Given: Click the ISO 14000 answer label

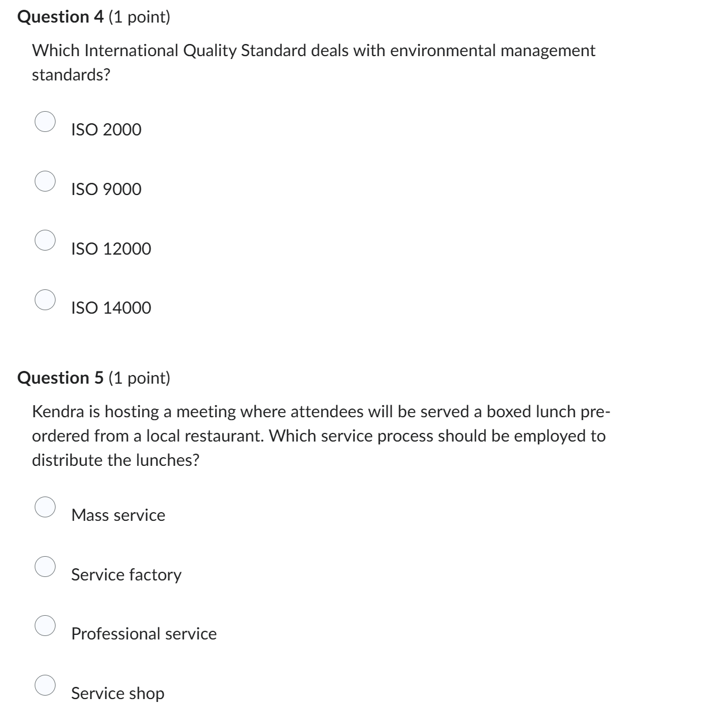Looking at the screenshot, I should [x=111, y=307].
